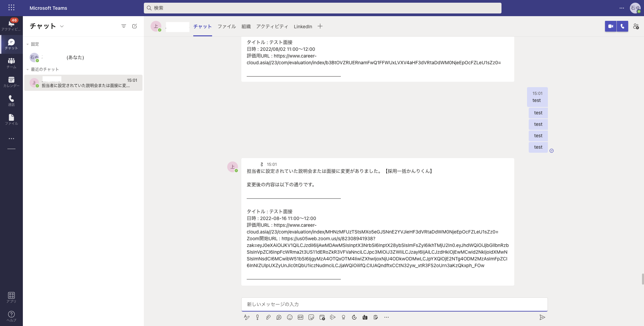Start an audio call

tap(622, 26)
